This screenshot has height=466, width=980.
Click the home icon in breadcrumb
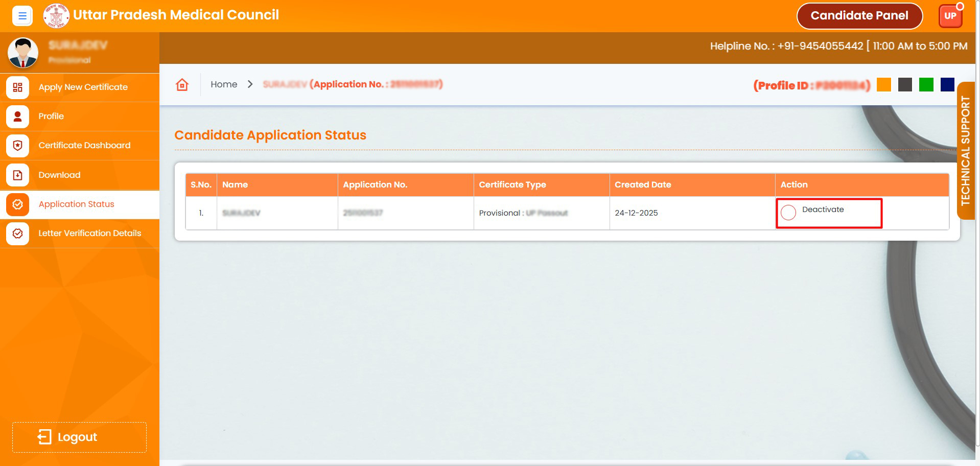[182, 84]
